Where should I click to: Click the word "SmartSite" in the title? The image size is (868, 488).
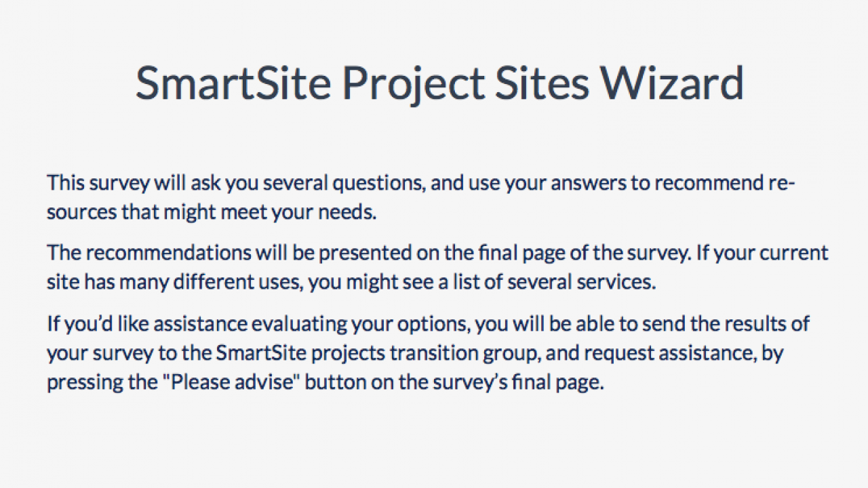coord(233,83)
